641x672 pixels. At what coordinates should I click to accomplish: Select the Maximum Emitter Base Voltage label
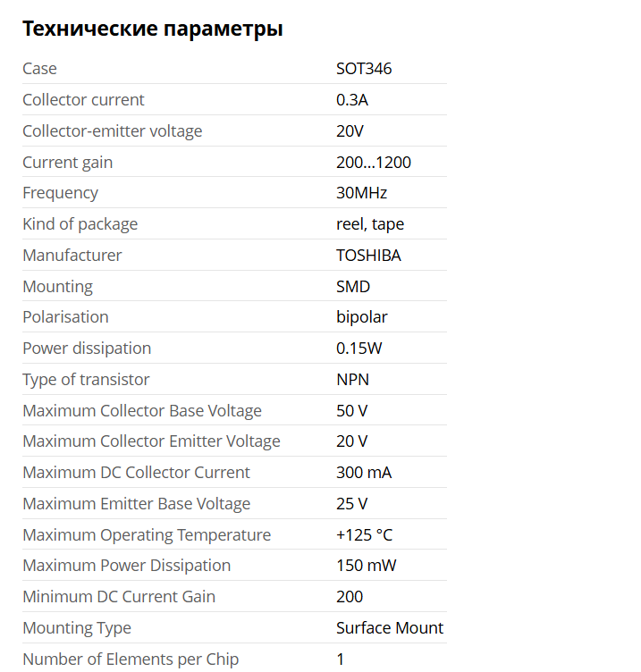pos(136,504)
